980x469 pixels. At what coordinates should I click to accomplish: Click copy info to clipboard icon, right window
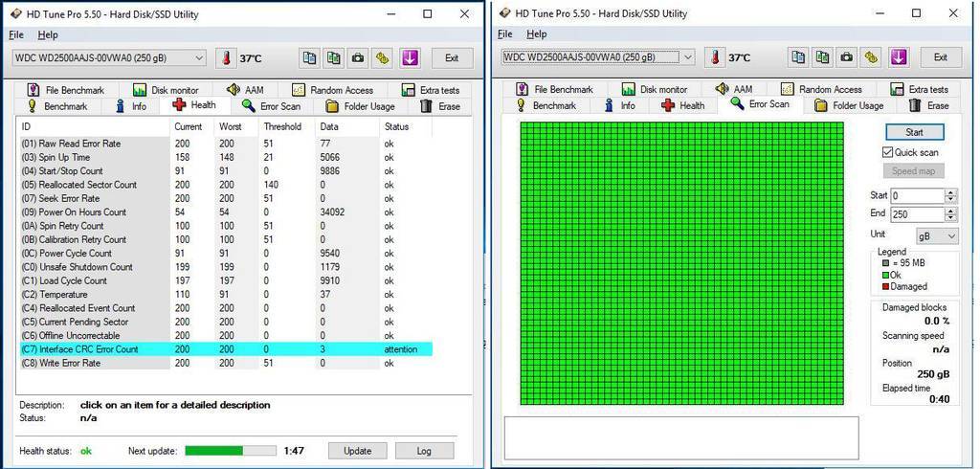click(x=798, y=57)
